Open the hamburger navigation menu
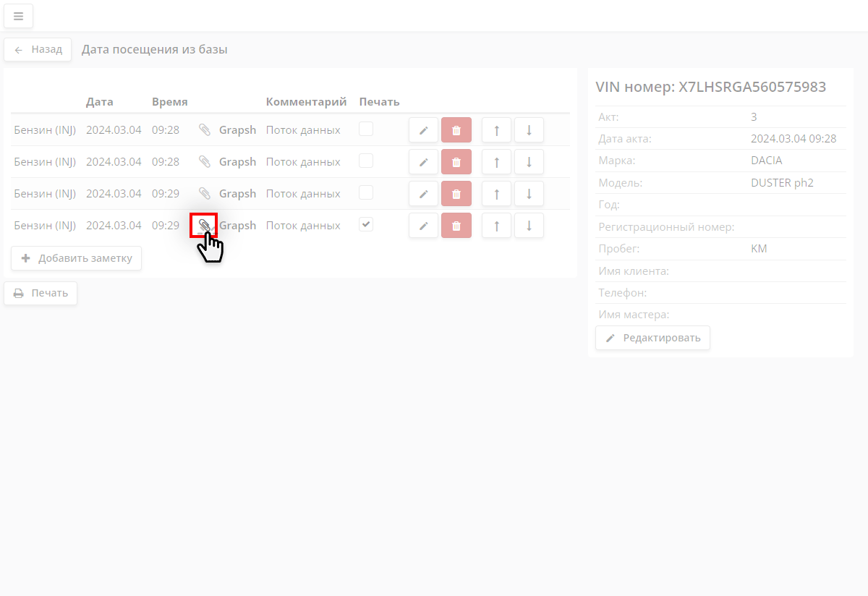 point(18,16)
